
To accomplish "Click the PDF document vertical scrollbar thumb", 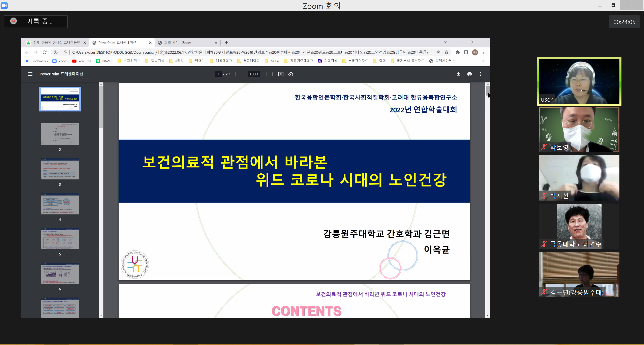I will (x=488, y=91).
